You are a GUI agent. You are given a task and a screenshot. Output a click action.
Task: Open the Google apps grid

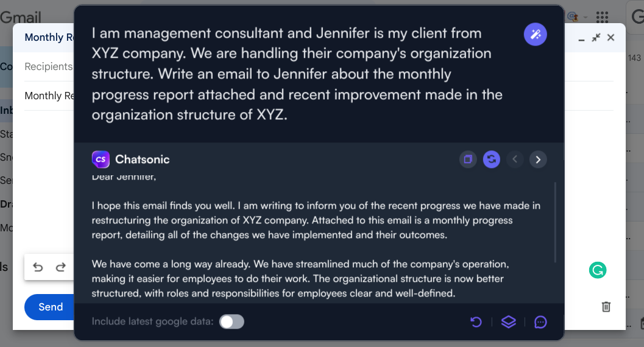[x=602, y=17]
